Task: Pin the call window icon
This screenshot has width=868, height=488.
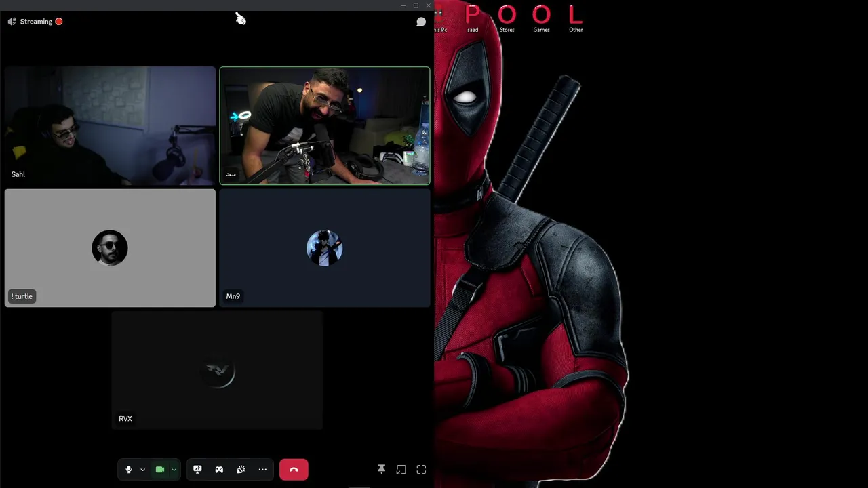Action: click(x=381, y=470)
